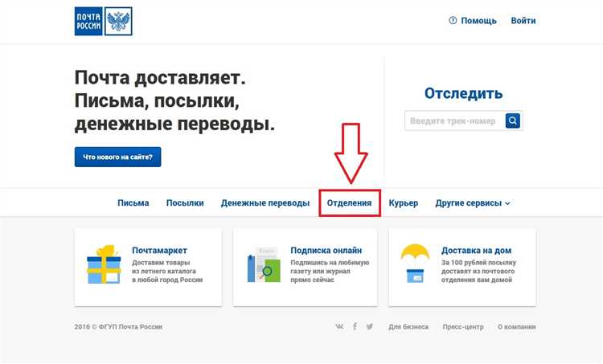The height and width of the screenshot is (364, 603).
Task: Click the Что нового на сайте? button
Action: point(117,157)
